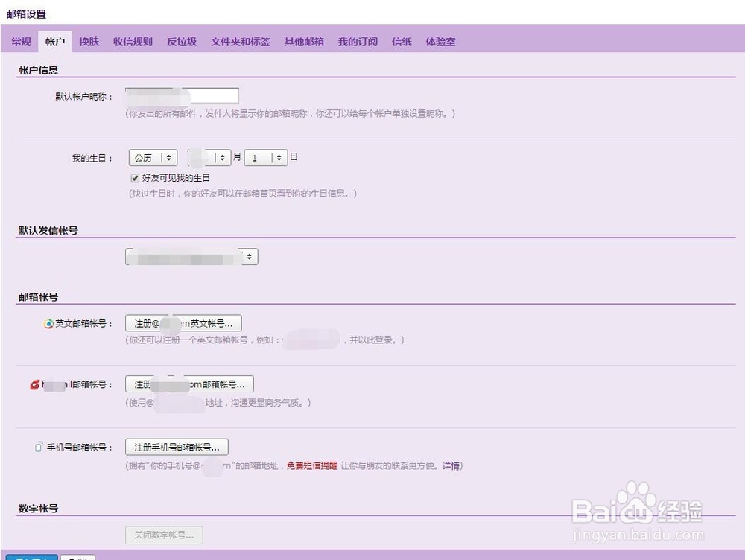
Task: Open the 收信规则 tab
Action: tap(133, 42)
